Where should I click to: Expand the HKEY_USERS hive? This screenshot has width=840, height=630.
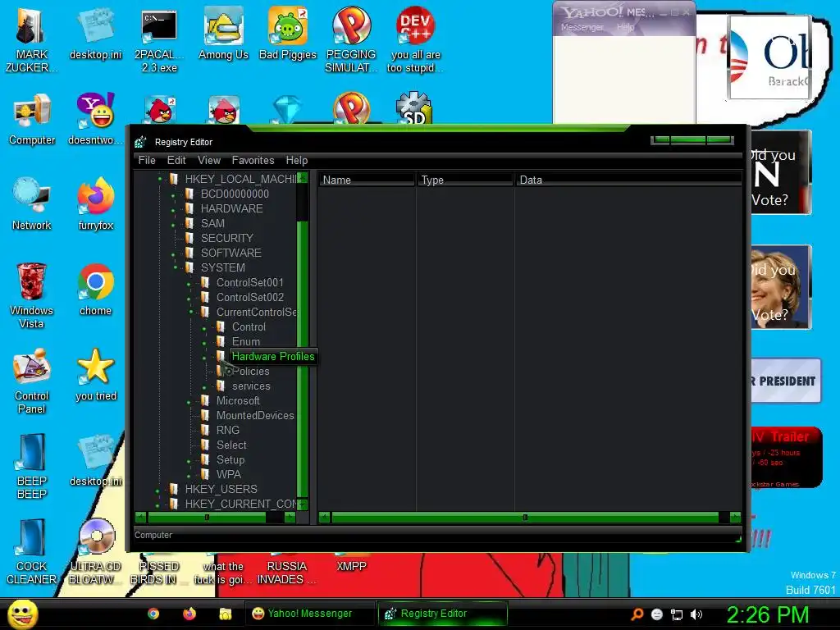pyautogui.click(x=157, y=491)
